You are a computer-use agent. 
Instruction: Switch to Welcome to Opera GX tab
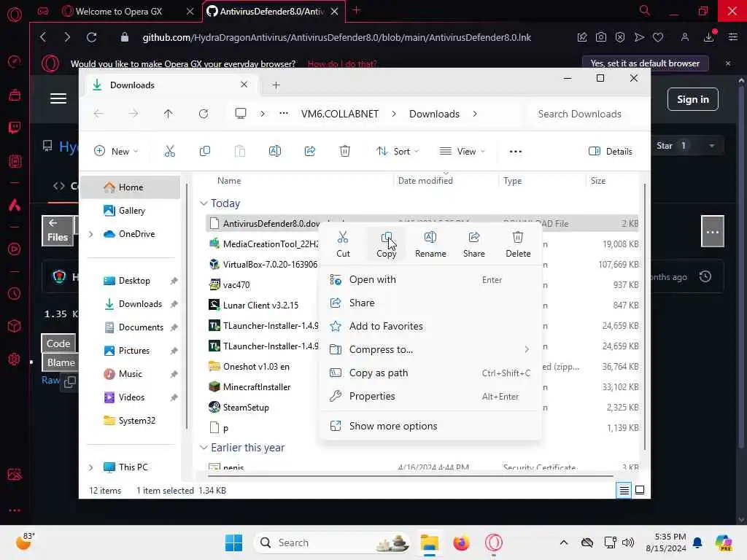coord(118,11)
